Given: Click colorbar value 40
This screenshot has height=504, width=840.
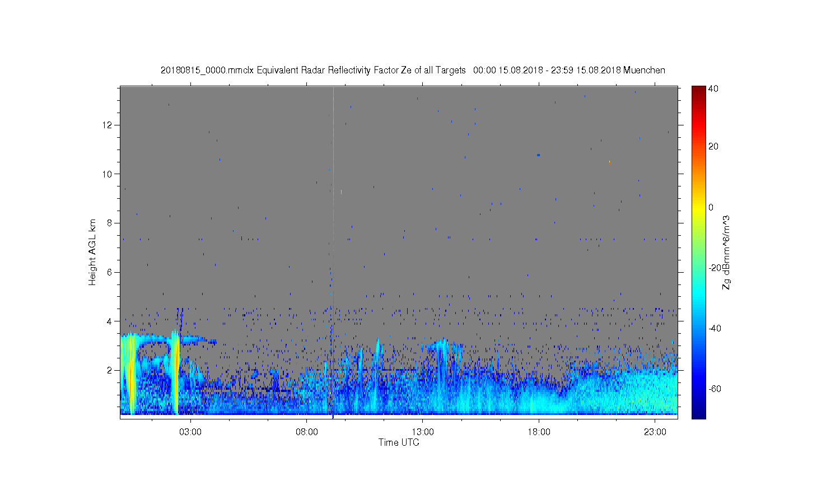Looking at the screenshot, I should click(713, 89).
